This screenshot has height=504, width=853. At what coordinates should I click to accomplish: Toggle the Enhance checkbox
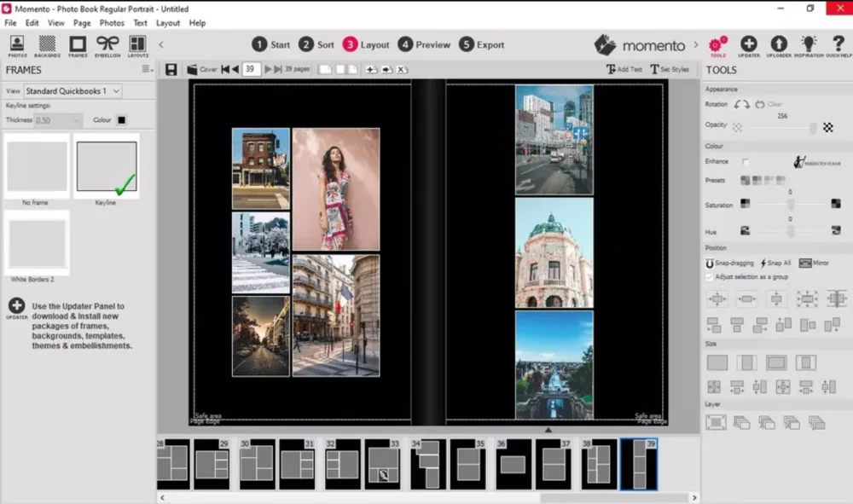click(x=746, y=162)
